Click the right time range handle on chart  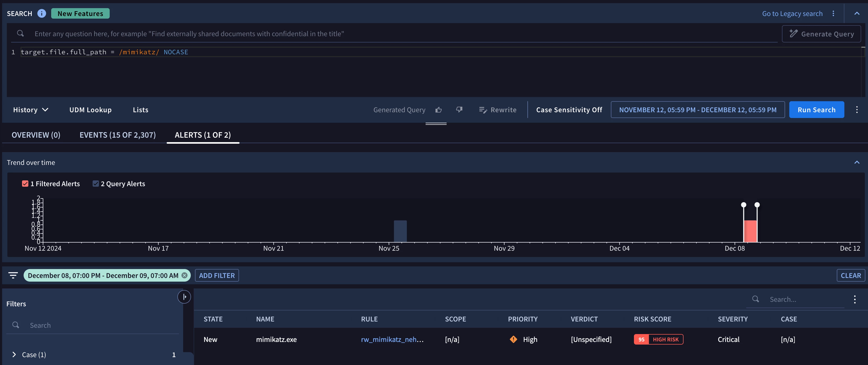[757, 205]
